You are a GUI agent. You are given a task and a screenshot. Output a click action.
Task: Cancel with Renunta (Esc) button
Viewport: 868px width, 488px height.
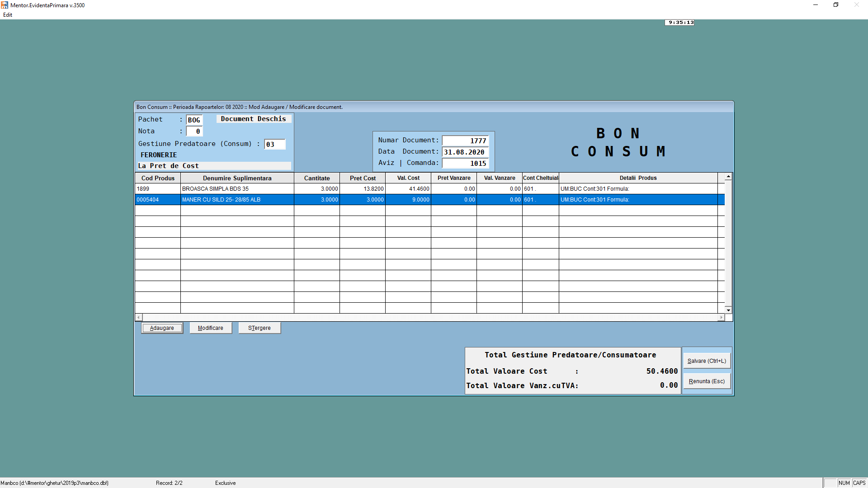[x=707, y=381]
